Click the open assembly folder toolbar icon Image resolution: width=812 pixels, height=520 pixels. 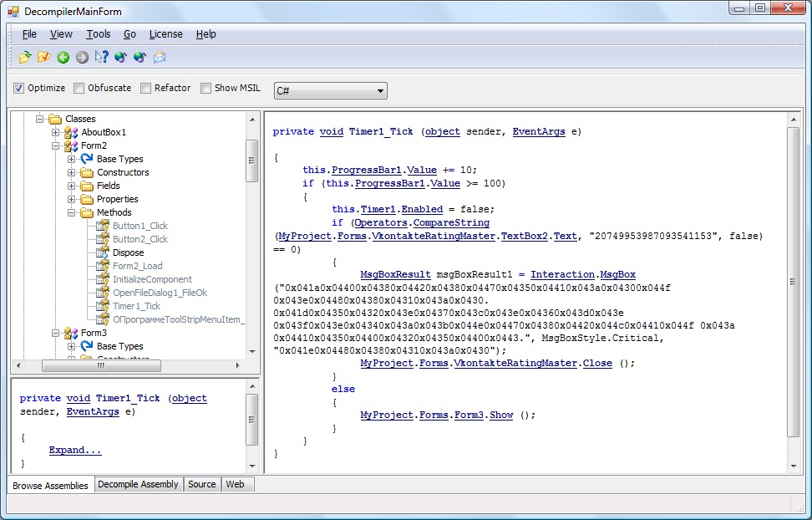pos(25,57)
